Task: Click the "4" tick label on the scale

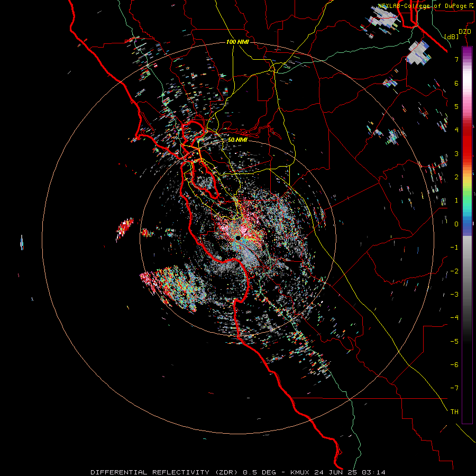Action: tap(456, 130)
